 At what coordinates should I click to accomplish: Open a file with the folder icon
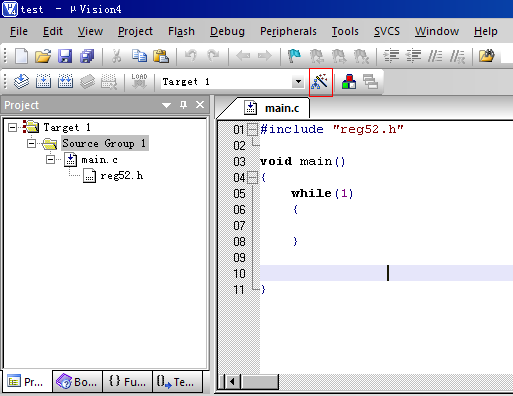click(x=43, y=56)
